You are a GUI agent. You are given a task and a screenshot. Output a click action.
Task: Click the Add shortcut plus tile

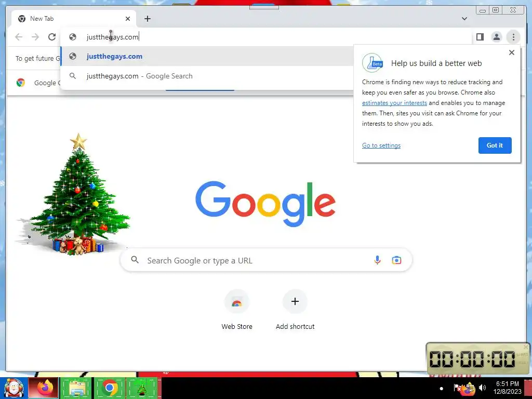pos(295,310)
